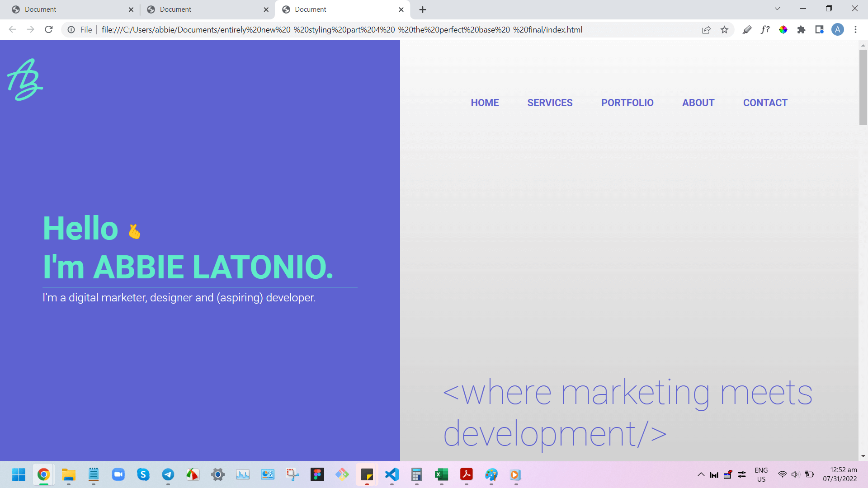The height and width of the screenshot is (488, 868).
Task: Click the fonts f? extension icon
Action: (765, 30)
